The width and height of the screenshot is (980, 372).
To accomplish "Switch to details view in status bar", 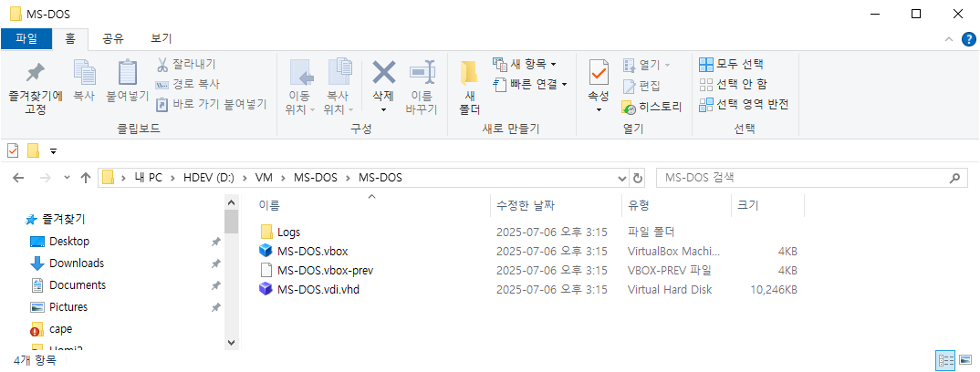I will [945, 360].
